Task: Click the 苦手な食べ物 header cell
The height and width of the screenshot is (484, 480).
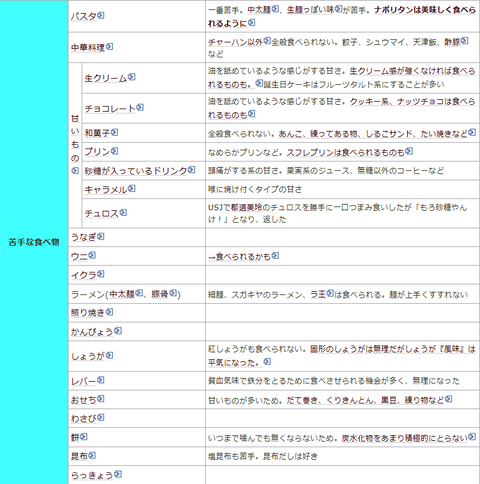Action: [34, 242]
